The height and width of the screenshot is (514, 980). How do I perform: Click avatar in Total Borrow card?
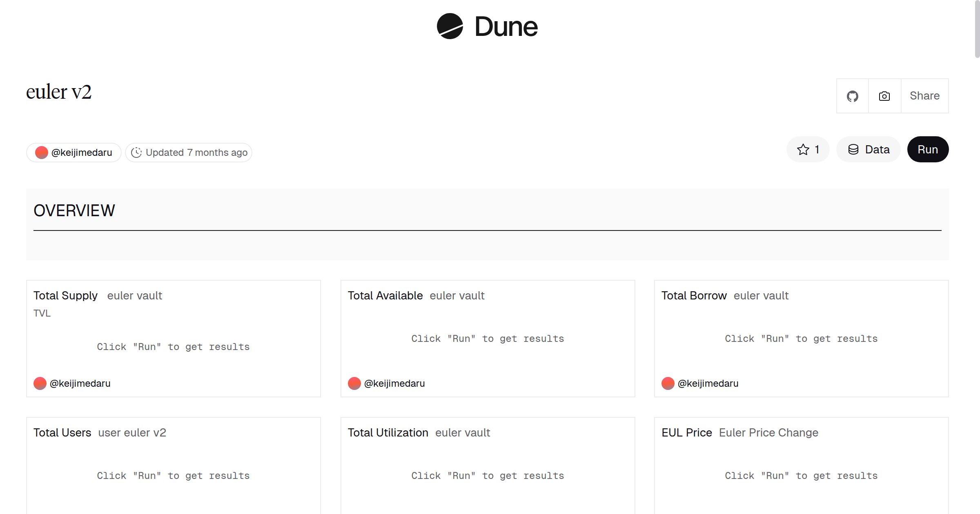(668, 383)
